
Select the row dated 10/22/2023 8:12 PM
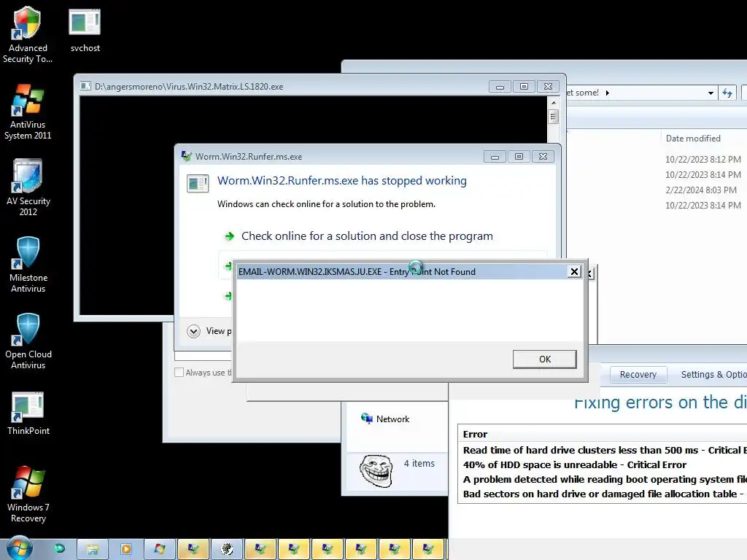tap(703, 160)
